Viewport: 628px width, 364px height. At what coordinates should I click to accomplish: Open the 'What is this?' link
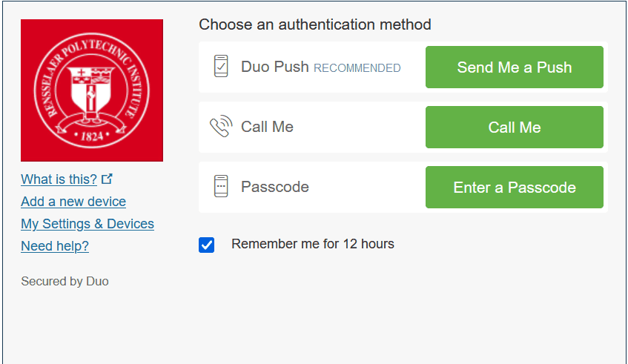(x=59, y=179)
